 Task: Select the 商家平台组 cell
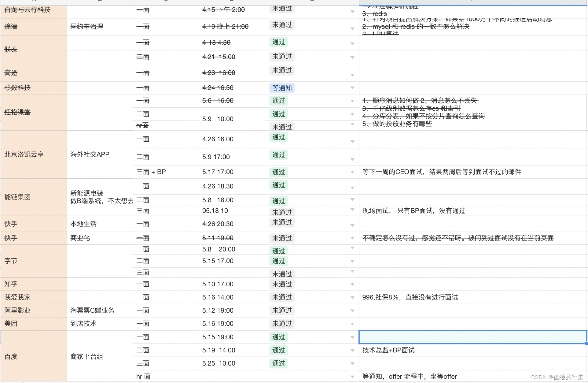[100, 356]
